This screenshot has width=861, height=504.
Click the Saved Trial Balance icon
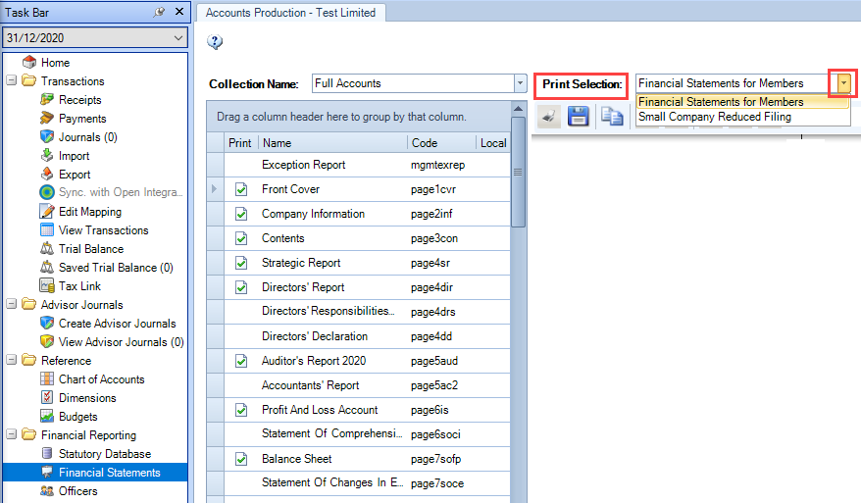[47, 268]
